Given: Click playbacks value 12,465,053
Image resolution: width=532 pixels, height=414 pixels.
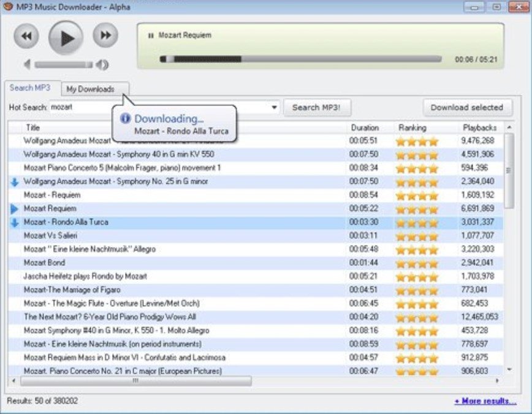Looking at the screenshot, I should (479, 317).
